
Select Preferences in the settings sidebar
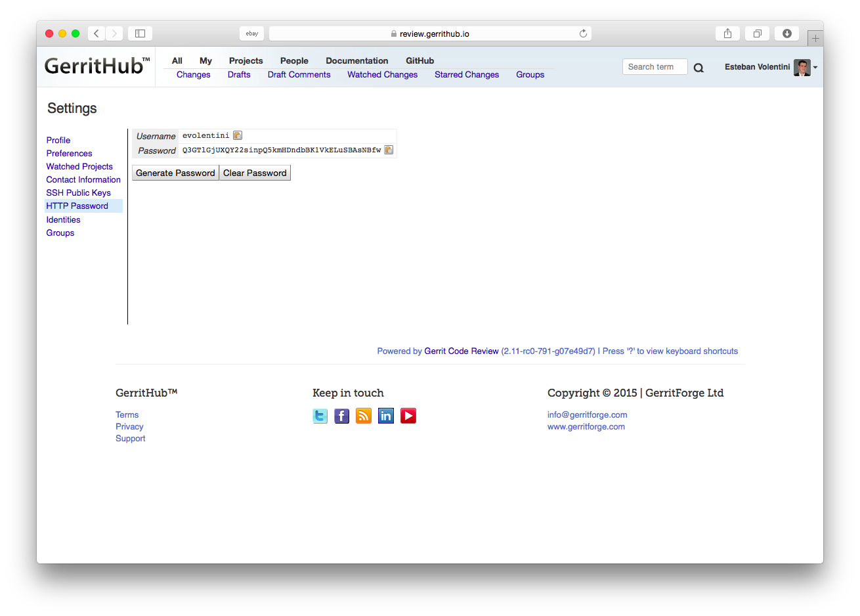[x=69, y=153]
